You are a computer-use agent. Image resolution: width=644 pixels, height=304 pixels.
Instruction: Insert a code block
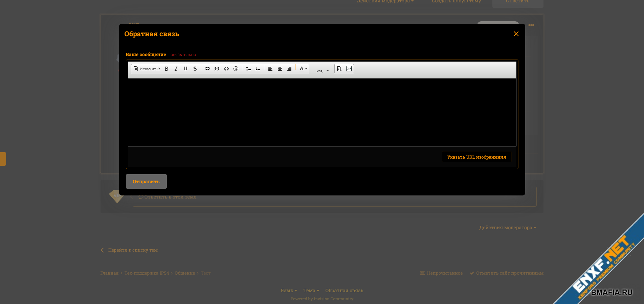click(x=226, y=69)
